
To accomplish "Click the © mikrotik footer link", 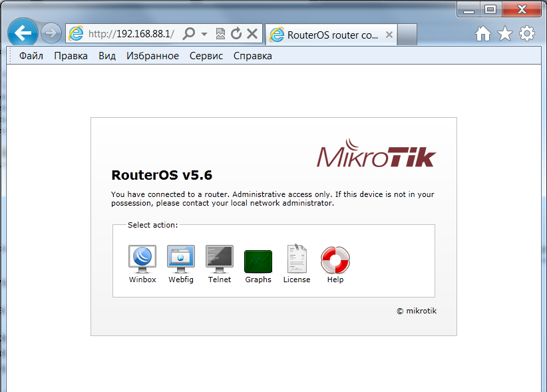I will (417, 311).
